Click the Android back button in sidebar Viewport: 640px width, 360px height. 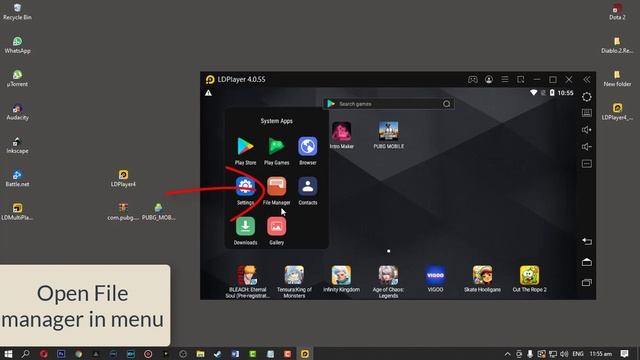click(587, 241)
